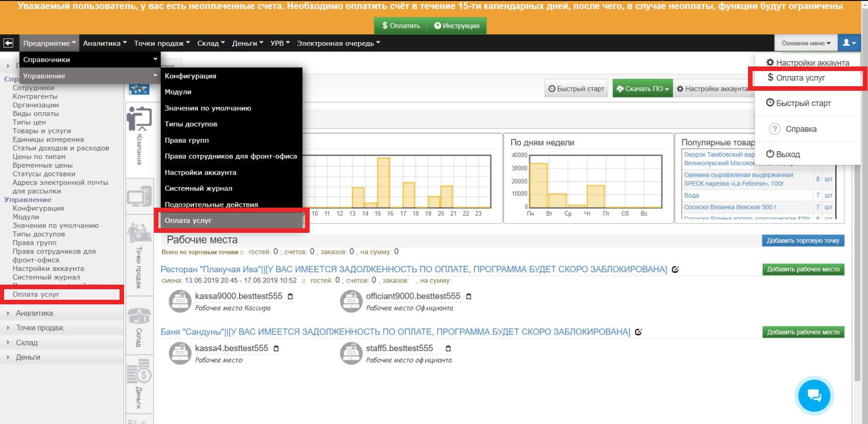Open the Точки продаж top menu
Image resolution: width=868 pixels, height=424 pixels.
click(x=161, y=43)
